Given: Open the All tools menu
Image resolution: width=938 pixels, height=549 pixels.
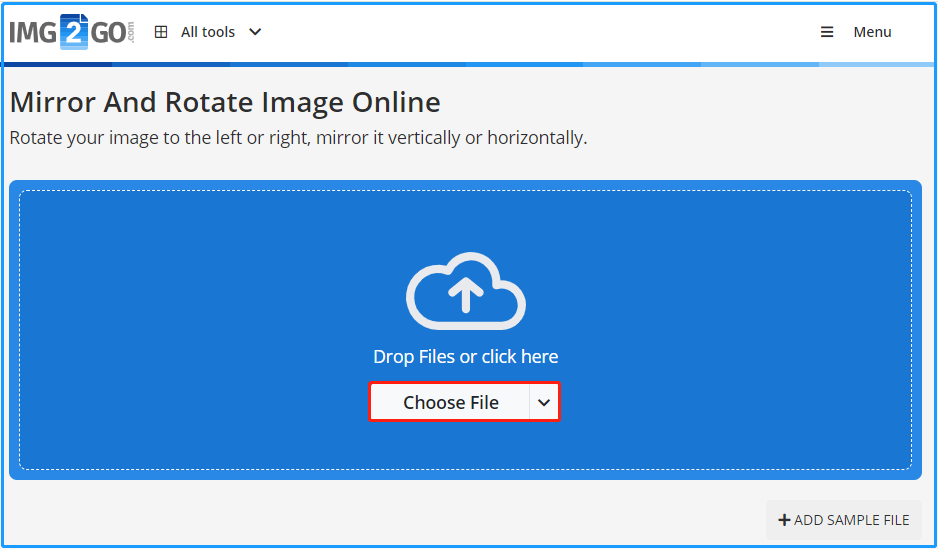Looking at the screenshot, I should (x=208, y=32).
